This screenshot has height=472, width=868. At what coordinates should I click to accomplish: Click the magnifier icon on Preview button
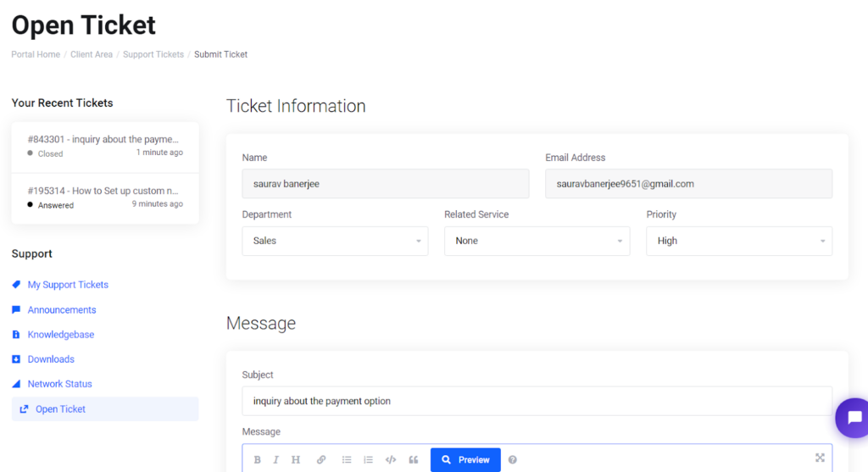(x=446, y=460)
